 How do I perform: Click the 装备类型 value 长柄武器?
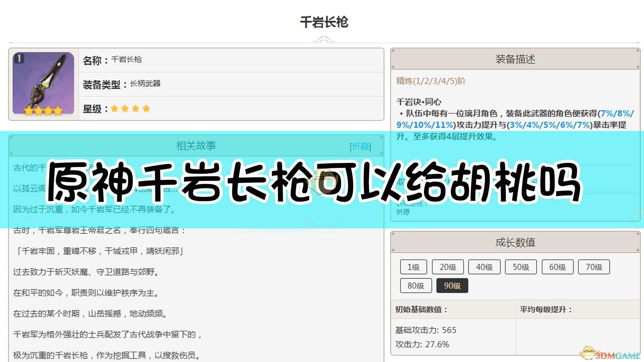[x=145, y=83]
